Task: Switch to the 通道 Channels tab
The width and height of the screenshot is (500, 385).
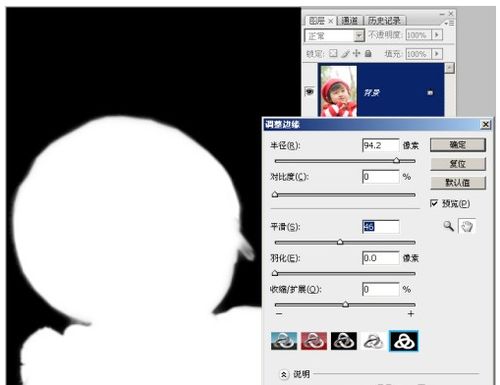Action: coord(350,21)
